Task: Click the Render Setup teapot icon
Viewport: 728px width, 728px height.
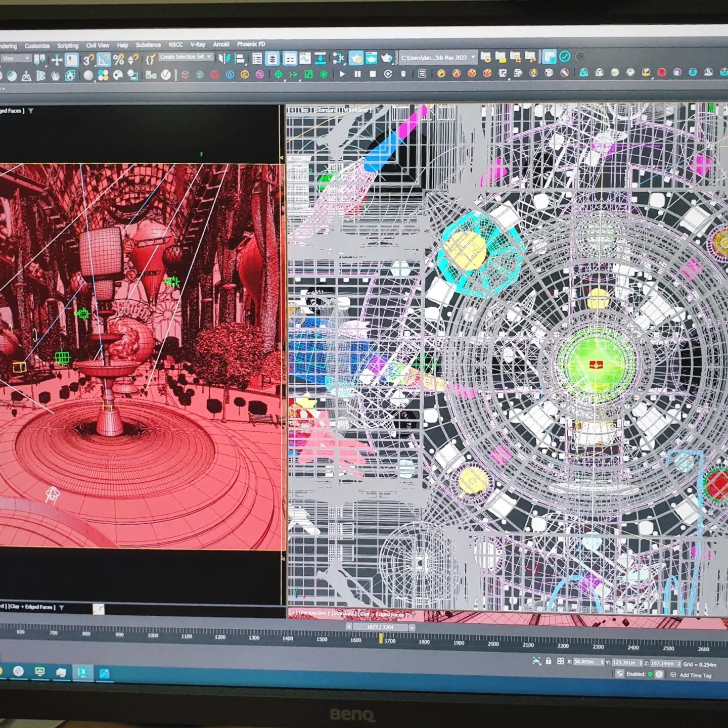Action: point(356,59)
